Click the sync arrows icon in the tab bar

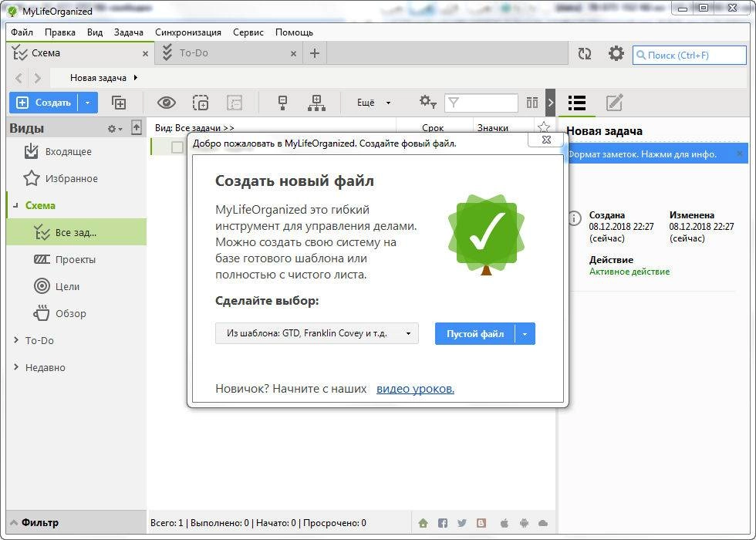coord(585,53)
